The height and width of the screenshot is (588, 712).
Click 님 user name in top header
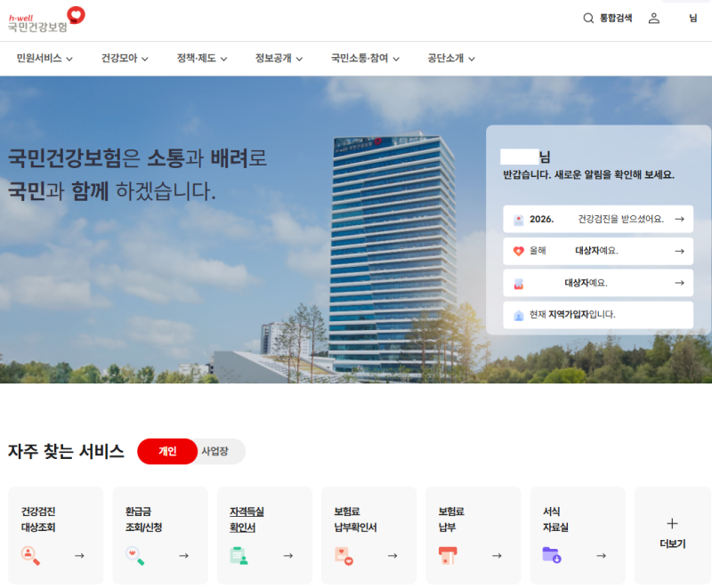(x=693, y=18)
